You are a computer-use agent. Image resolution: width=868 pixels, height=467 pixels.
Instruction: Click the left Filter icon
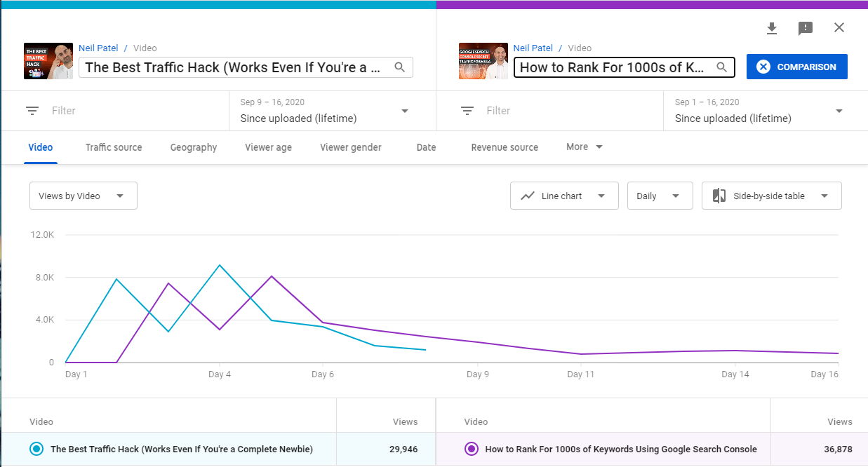pos(32,111)
